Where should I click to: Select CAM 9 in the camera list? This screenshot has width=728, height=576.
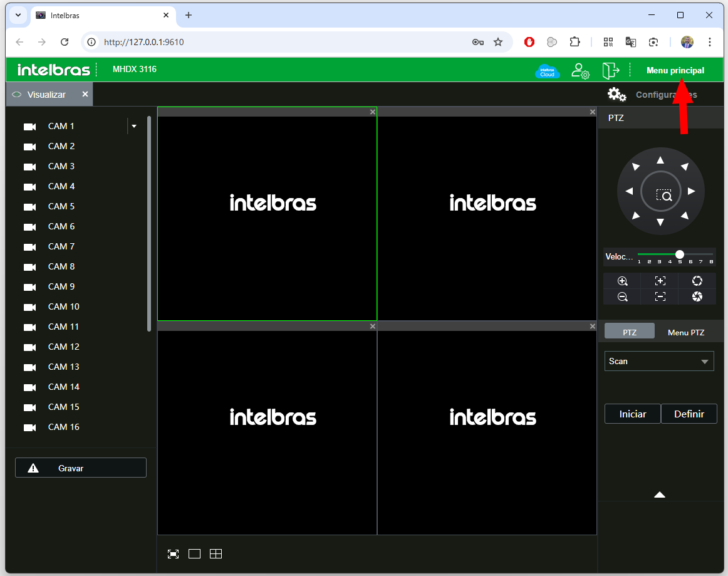pos(61,286)
